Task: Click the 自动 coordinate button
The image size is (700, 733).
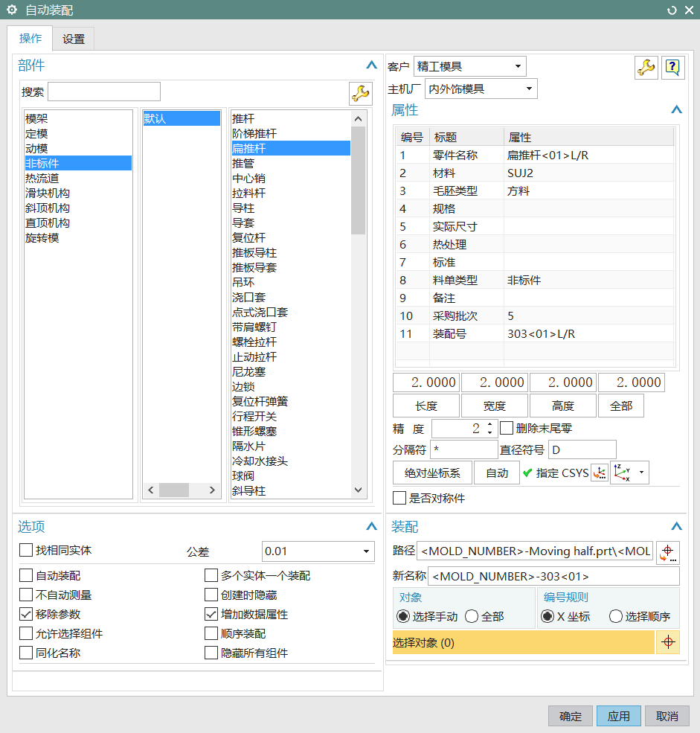Action: pos(497,473)
